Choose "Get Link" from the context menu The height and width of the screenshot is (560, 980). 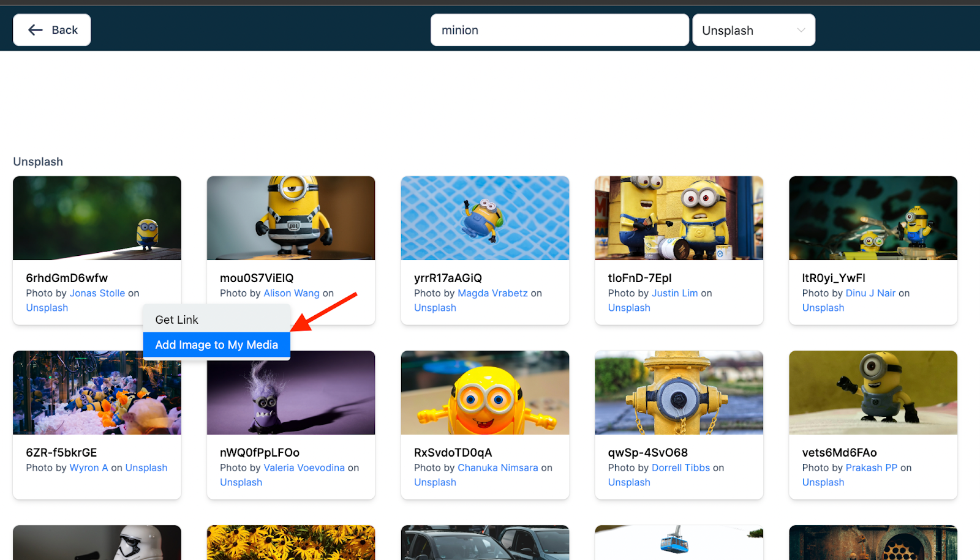176,319
